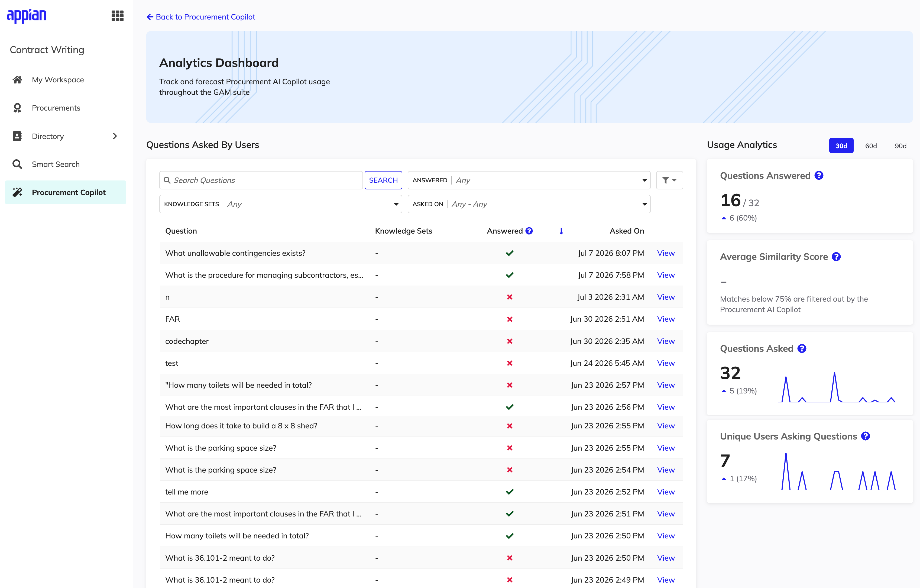The image size is (920, 588).
Task: Open Unique Users Asking Questions help icon
Action: tap(866, 436)
